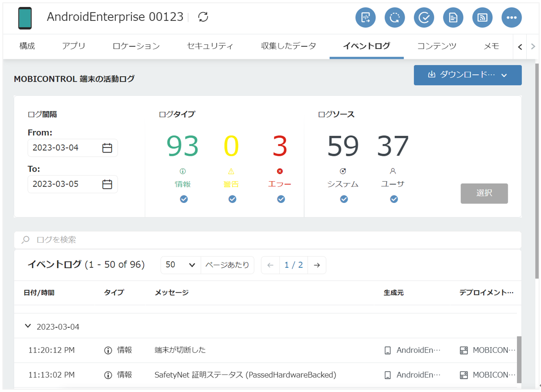Image resolution: width=541 pixels, height=392 pixels.
Task: Click the event log table scrollbar
Action: [519, 360]
